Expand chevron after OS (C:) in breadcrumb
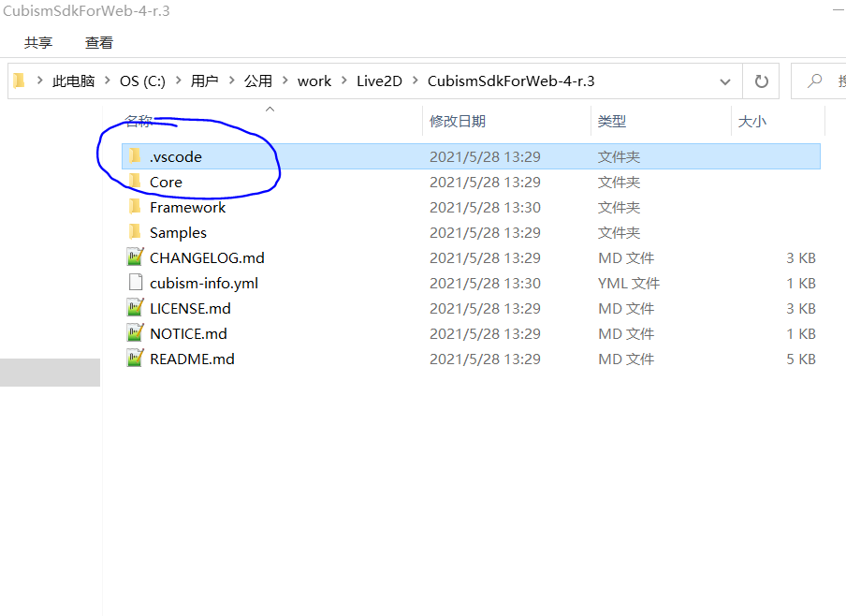The width and height of the screenshot is (846, 616). [178, 81]
